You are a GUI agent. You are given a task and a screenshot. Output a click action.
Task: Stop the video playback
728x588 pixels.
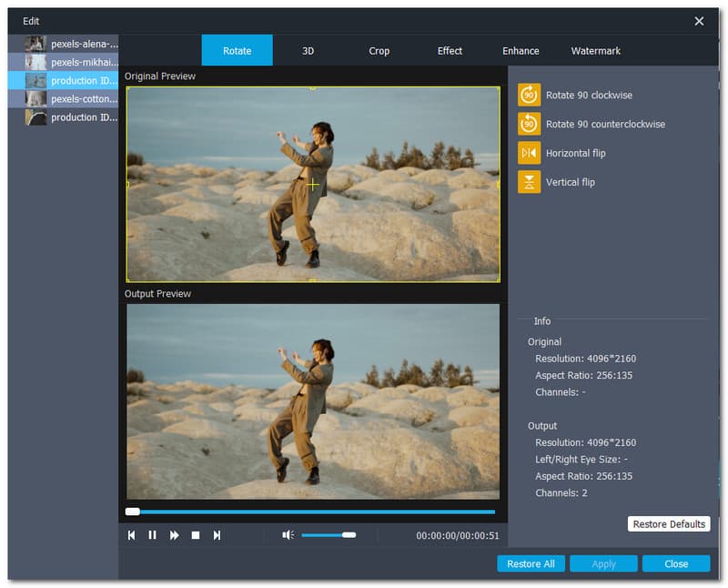(x=196, y=535)
